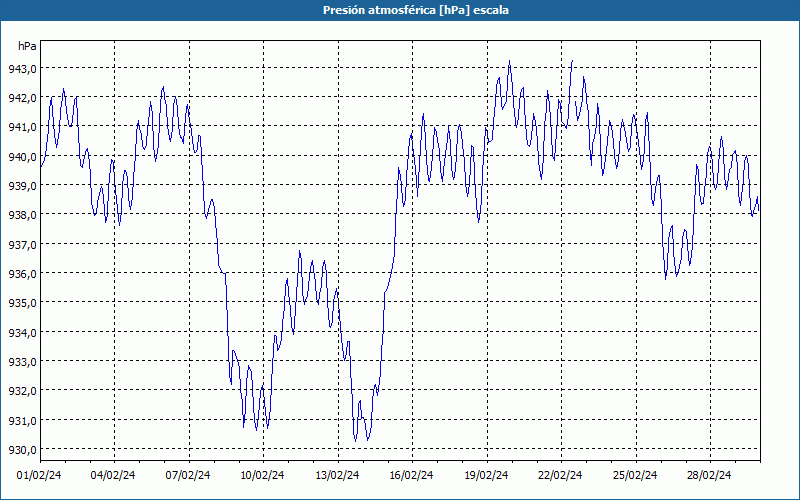
Task: Click the 933,0 y-axis value
Action: [x=22, y=362]
